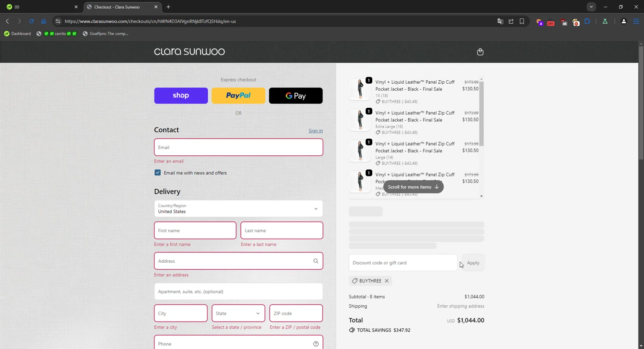Click the page vertical scrollbar
Image resolution: width=644 pixels, height=349 pixels.
[x=641, y=103]
